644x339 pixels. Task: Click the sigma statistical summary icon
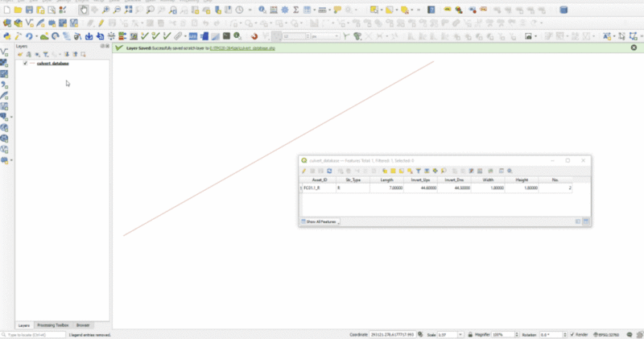pos(295,10)
